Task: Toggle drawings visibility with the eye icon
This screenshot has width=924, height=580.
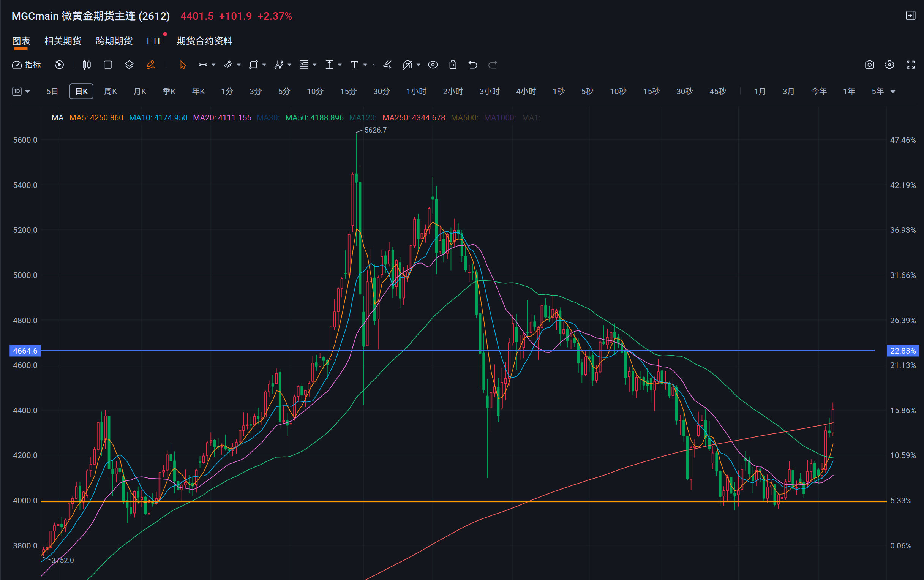Action: click(x=433, y=65)
